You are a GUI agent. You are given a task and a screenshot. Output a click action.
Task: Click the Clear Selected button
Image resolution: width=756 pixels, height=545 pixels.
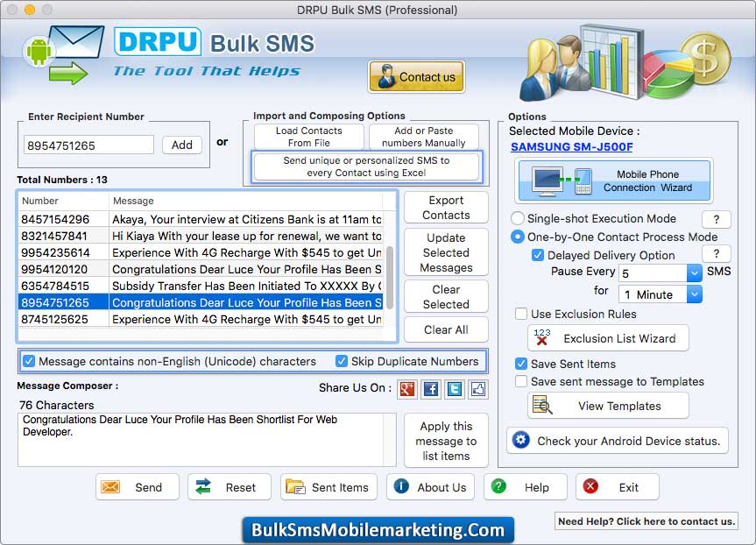(446, 297)
